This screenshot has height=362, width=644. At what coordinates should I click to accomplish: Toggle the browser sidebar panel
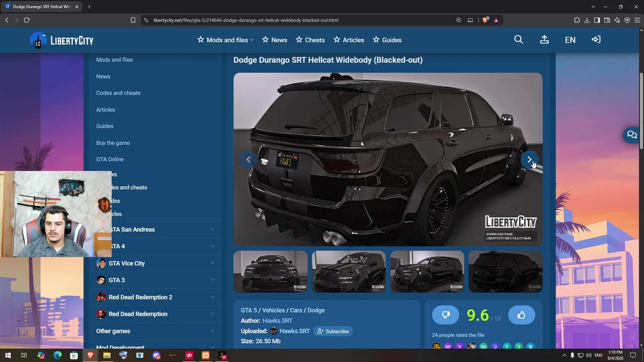[x=597, y=20]
